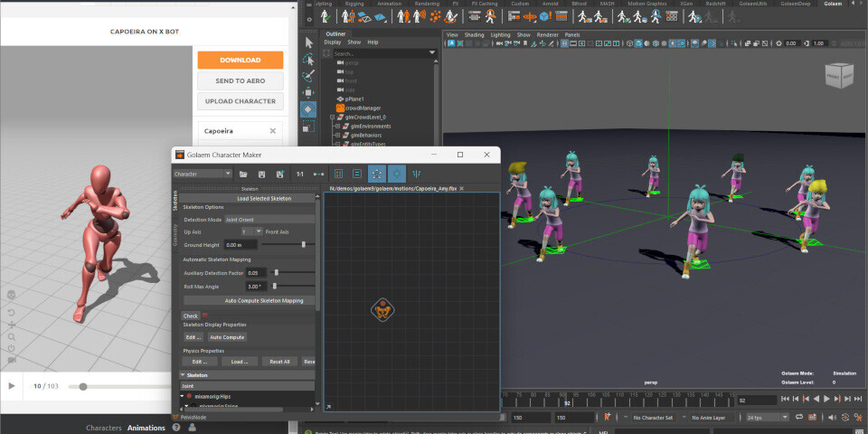This screenshot has height=434, width=868.
Task: Toggle Maya loop playback icon
Action: 797,417
